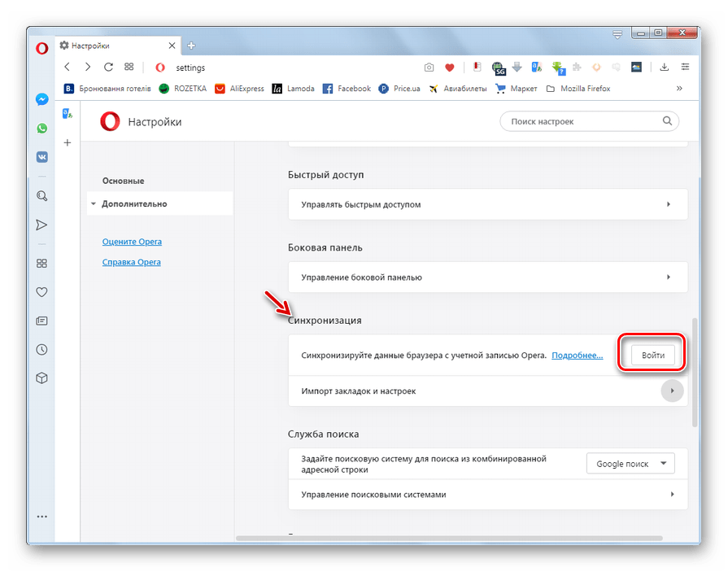Add a sidebar panel with plus icon
The width and height of the screenshot is (728, 572).
pos(68,142)
